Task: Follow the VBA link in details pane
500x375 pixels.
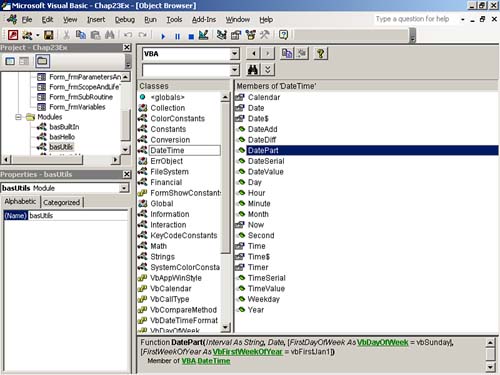Action: click(188, 361)
